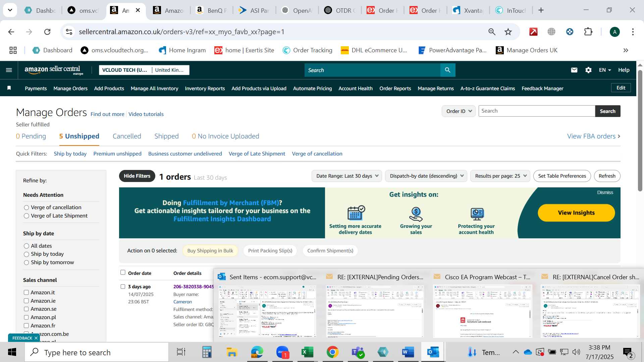Open the Dispatch-by date sort dropdown

click(426, 176)
